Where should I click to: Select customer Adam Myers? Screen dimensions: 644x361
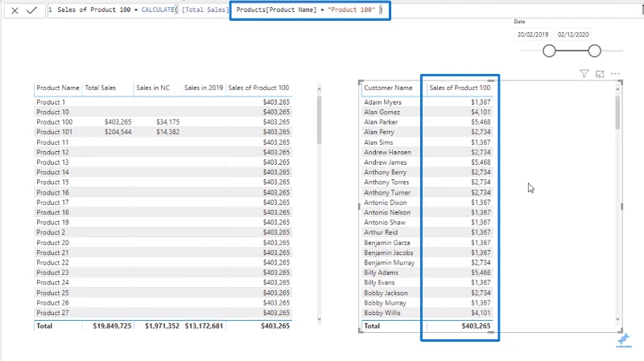point(383,102)
